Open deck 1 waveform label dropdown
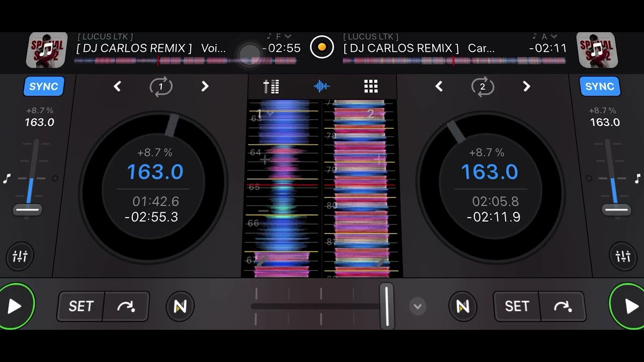Screen dimensions: 644x362 click(265, 114)
